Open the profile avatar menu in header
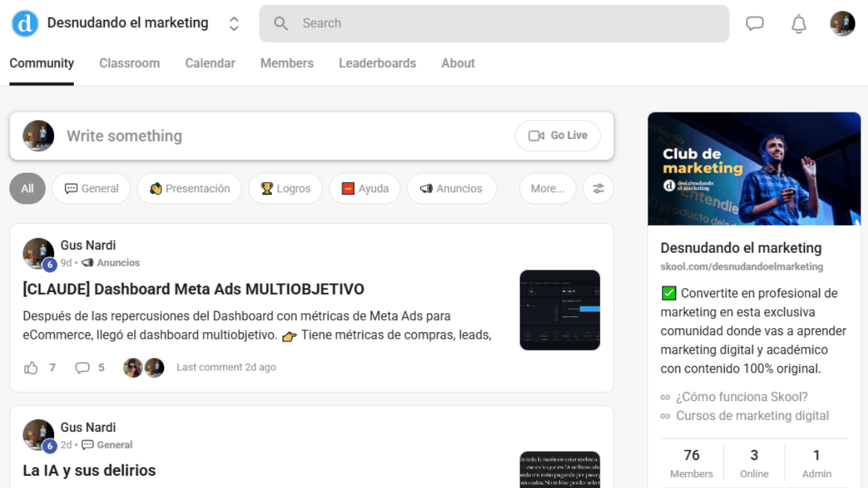 click(842, 24)
